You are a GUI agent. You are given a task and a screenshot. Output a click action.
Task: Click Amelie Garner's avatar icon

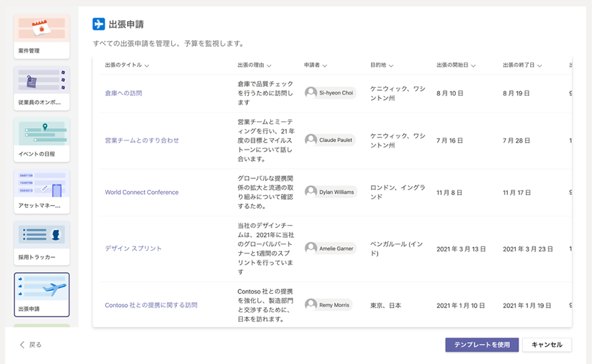(x=311, y=248)
